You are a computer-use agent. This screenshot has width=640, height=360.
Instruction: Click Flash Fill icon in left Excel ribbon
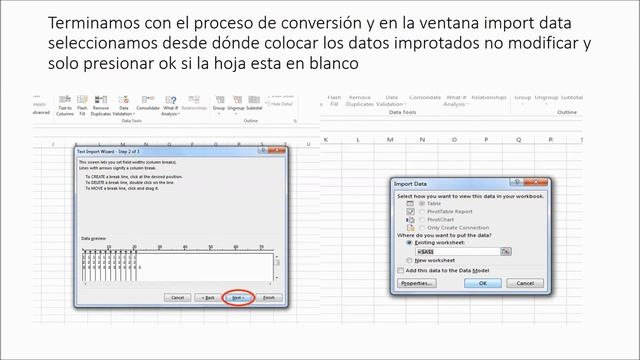[x=82, y=99]
